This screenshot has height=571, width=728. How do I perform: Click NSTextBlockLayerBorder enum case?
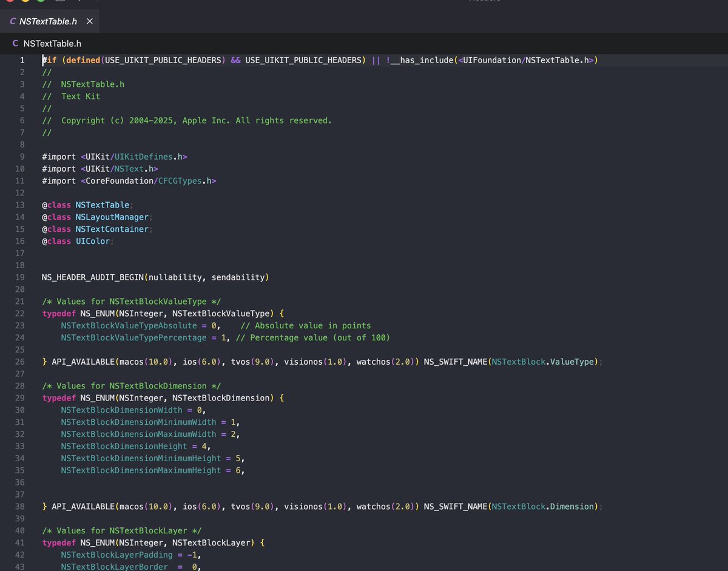[x=115, y=567]
